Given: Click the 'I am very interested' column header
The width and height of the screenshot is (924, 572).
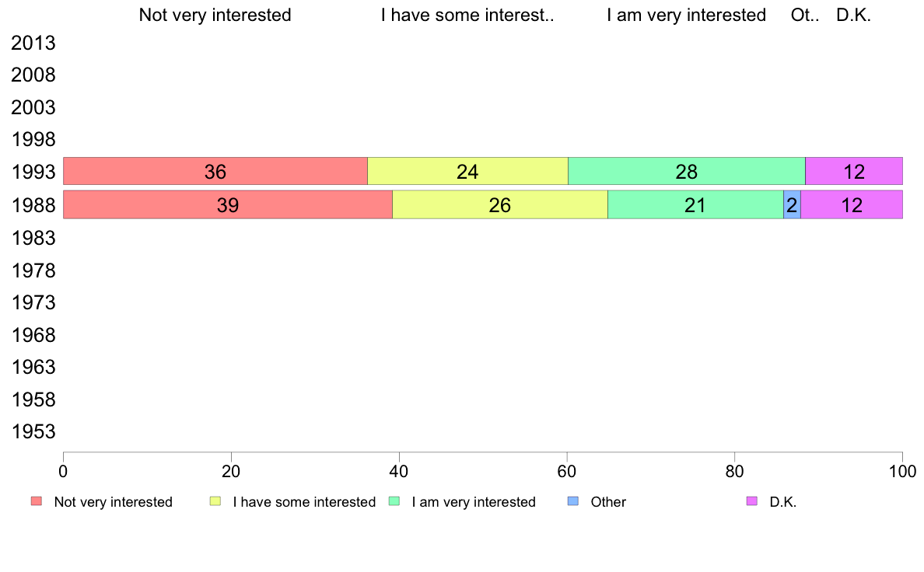Looking at the screenshot, I should tap(686, 15).
